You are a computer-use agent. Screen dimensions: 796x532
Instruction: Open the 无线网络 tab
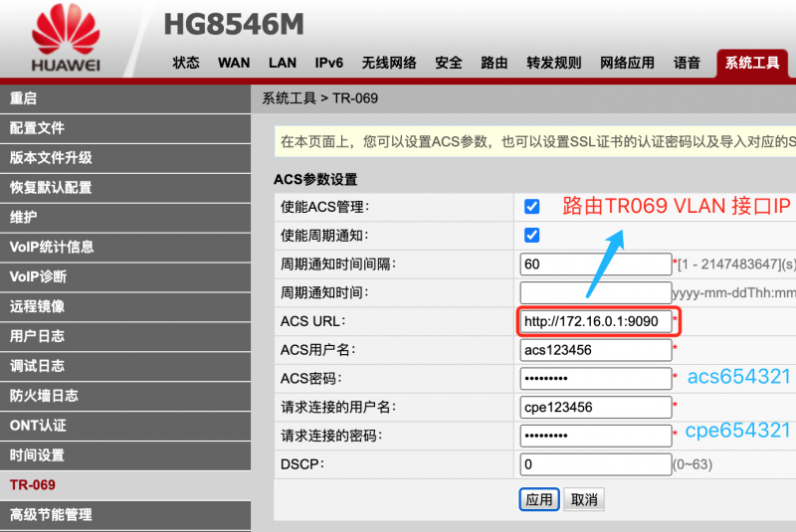(x=389, y=63)
